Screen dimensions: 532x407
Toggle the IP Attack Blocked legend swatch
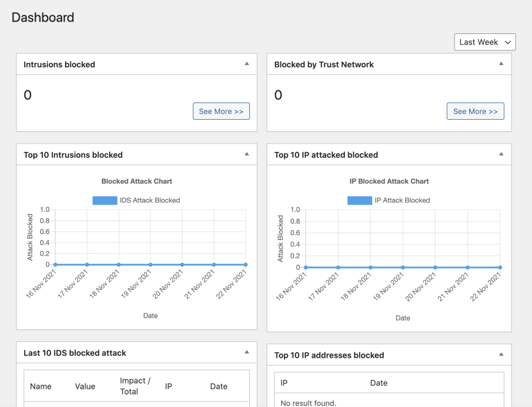(x=360, y=201)
